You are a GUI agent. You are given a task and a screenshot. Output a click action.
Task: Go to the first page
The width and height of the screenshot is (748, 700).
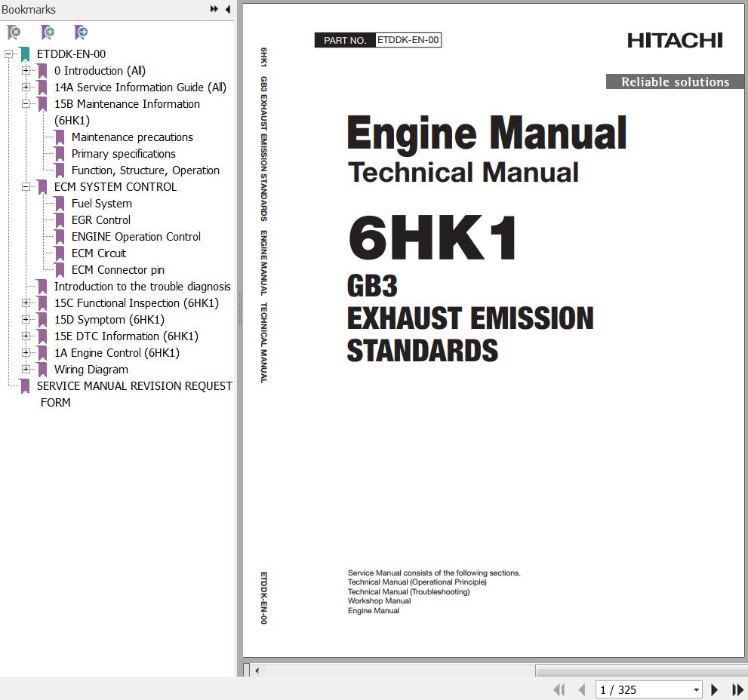pos(559,689)
